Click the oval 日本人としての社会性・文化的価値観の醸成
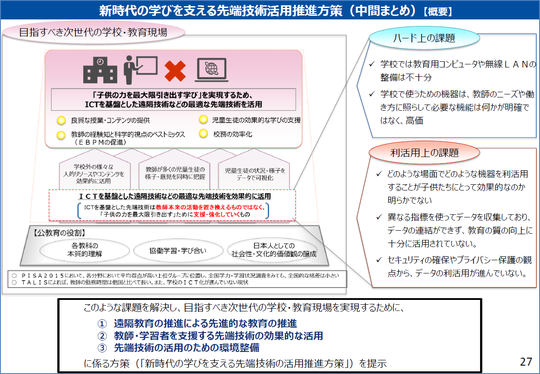The width and height of the screenshot is (540, 374). (x=274, y=250)
